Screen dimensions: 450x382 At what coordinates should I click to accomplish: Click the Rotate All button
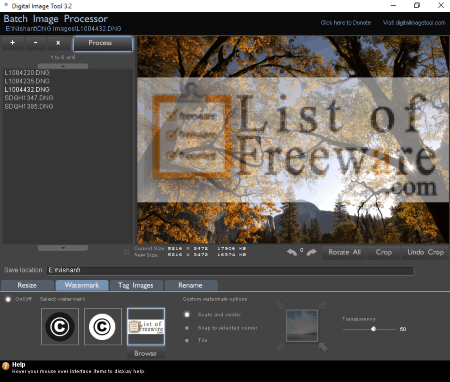[344, 252]
